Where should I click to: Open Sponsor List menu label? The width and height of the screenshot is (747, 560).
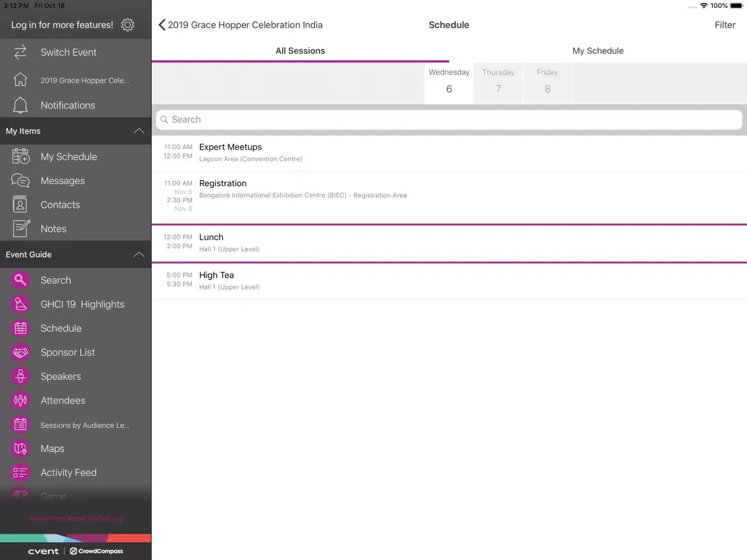click(68, 352)
